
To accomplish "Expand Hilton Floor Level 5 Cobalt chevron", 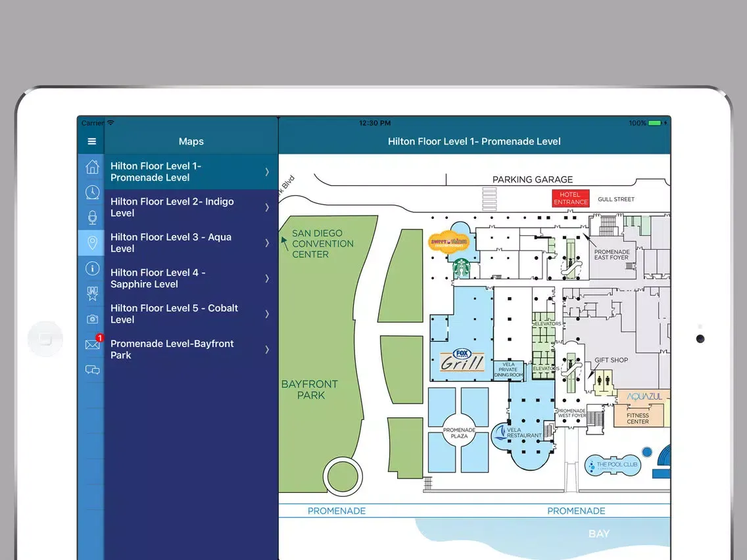I will [267, 314].
